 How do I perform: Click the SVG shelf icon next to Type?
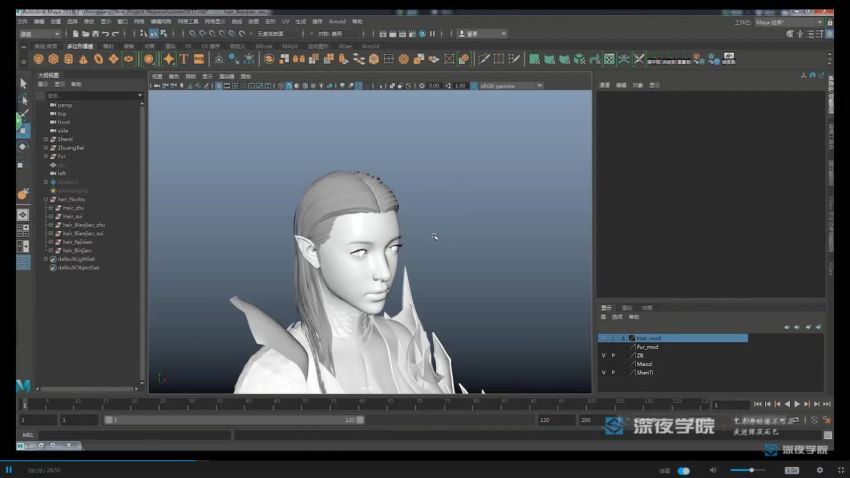pos(199,59)
